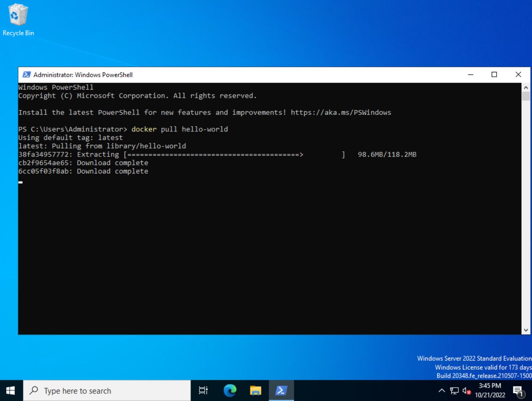Image resolution: width=532 pixels, height=401 pixels.
Task: Expand hidden system tray icons
Action: pyautogui.click(x=442, y=391)
